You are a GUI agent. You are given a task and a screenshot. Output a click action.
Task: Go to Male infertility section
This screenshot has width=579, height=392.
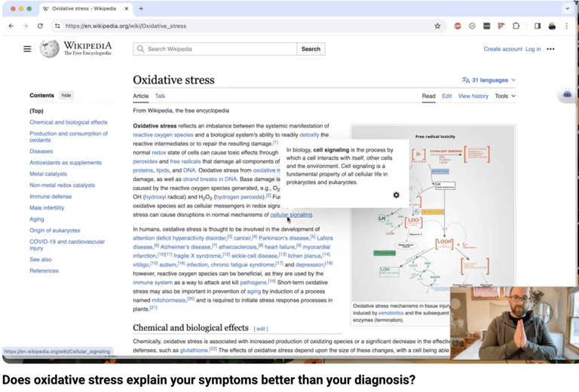(47, 208)
